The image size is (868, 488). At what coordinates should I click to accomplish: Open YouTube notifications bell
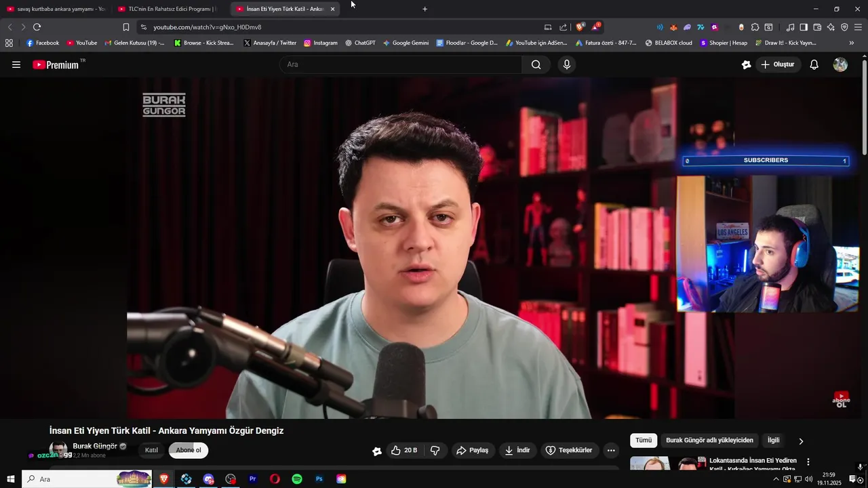pos(814,64)
